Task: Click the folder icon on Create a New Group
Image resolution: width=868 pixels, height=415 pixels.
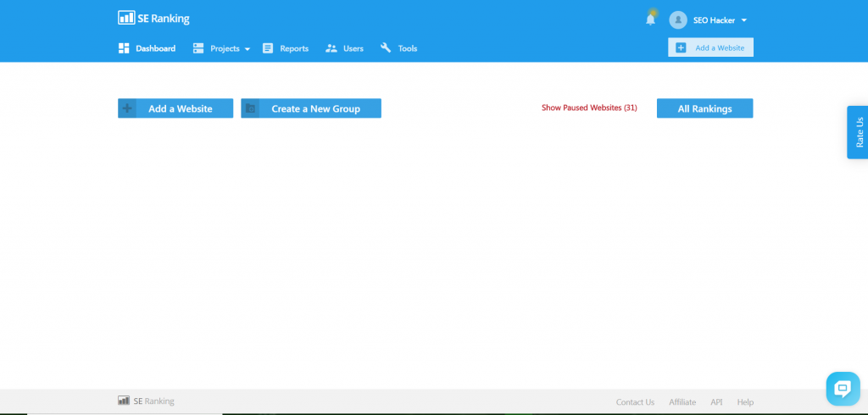Action: [x=250, y=108]
